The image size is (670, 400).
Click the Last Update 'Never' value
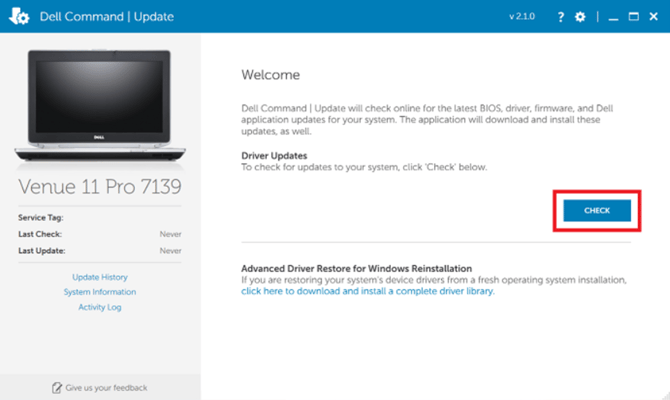point(170,250)
